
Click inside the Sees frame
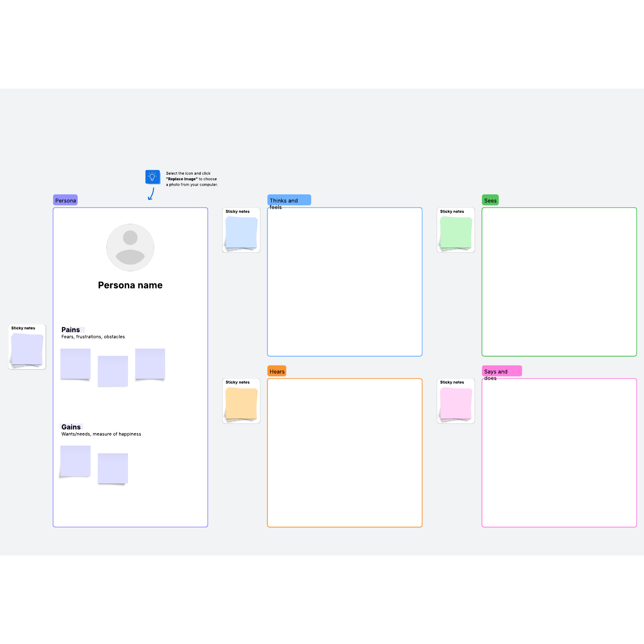click(x=559, y=282)
